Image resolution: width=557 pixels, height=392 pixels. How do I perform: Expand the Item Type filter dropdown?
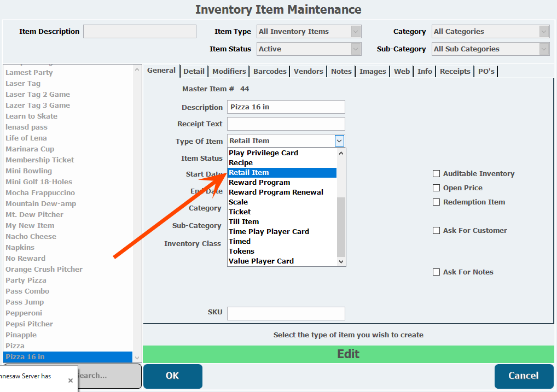tap(356, 32)
